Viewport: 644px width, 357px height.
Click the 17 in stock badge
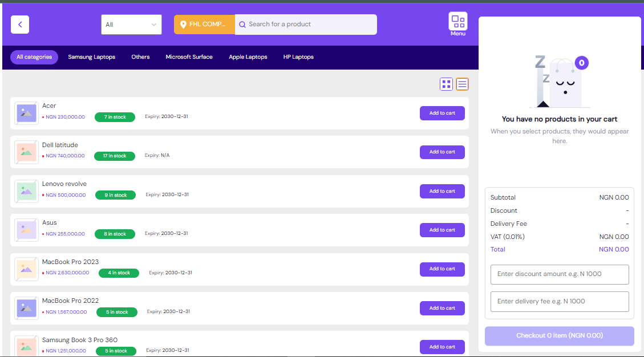pos(115,156)
